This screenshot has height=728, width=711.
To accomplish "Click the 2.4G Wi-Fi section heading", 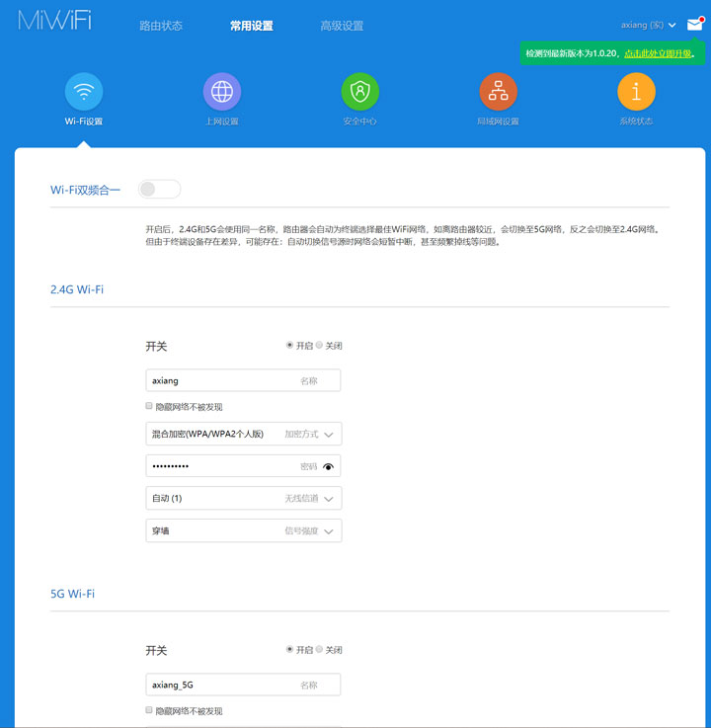I will click(x=77, y=289).
